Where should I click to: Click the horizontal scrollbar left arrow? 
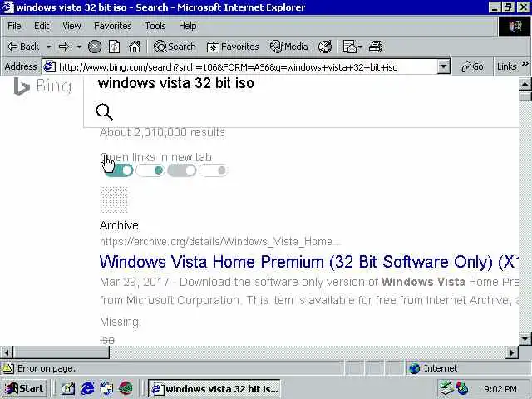7,352
